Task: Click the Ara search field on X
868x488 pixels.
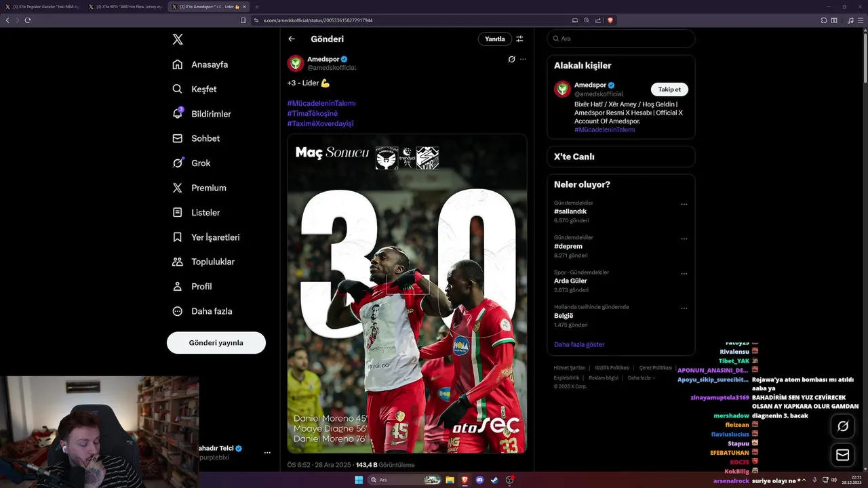Action: [621, 39]
